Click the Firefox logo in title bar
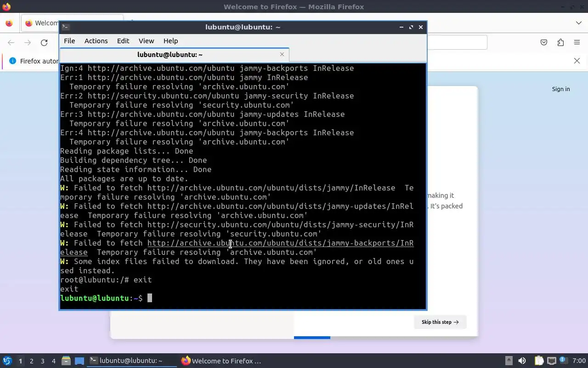588x368 pixels. [x=6, y=7]
